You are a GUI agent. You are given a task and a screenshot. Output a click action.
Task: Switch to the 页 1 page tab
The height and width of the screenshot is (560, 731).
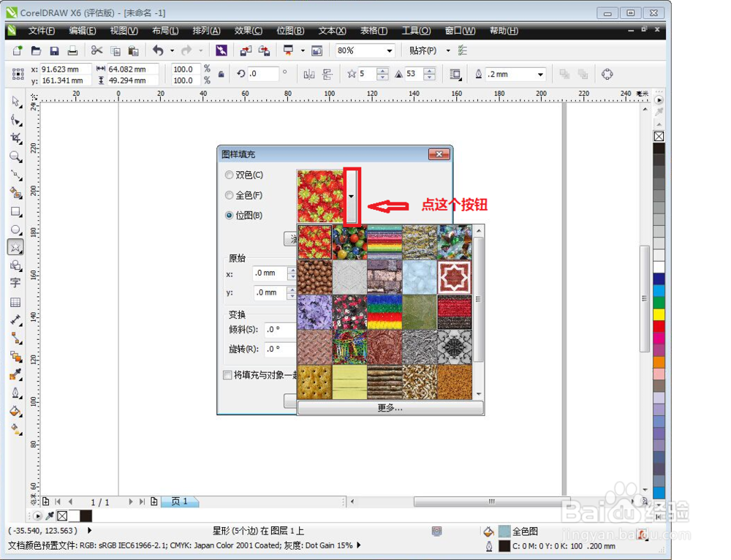point(180,502)
